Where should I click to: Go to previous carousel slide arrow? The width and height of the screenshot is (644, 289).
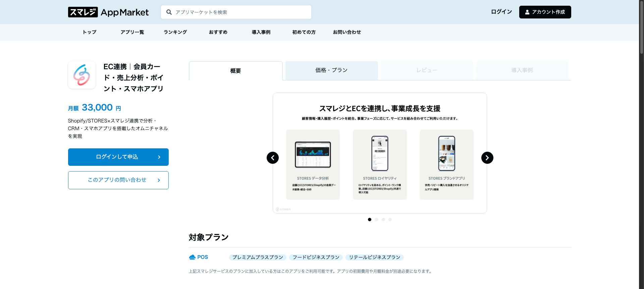pos(273,158)
